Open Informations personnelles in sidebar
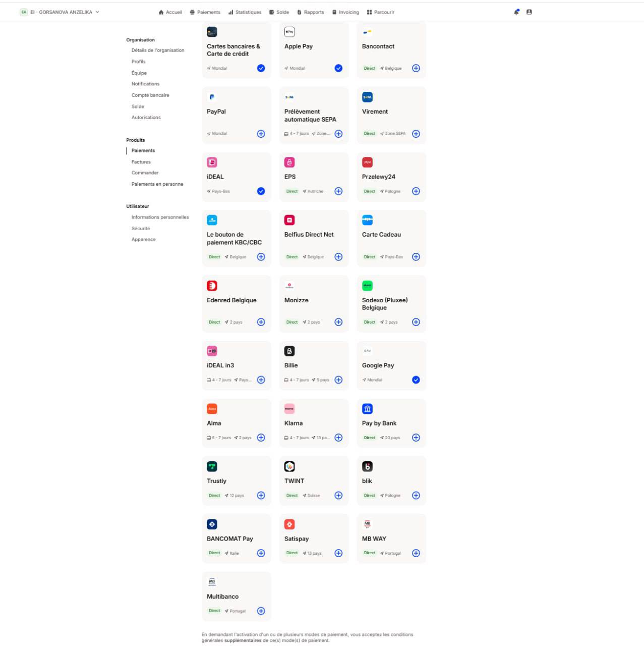Viewport: 644px width, 646px height. [x=160, y=218]
